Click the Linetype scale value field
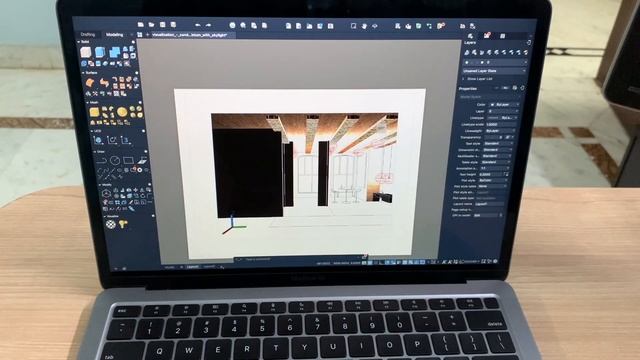640x360 pixels. click(501, 124)
